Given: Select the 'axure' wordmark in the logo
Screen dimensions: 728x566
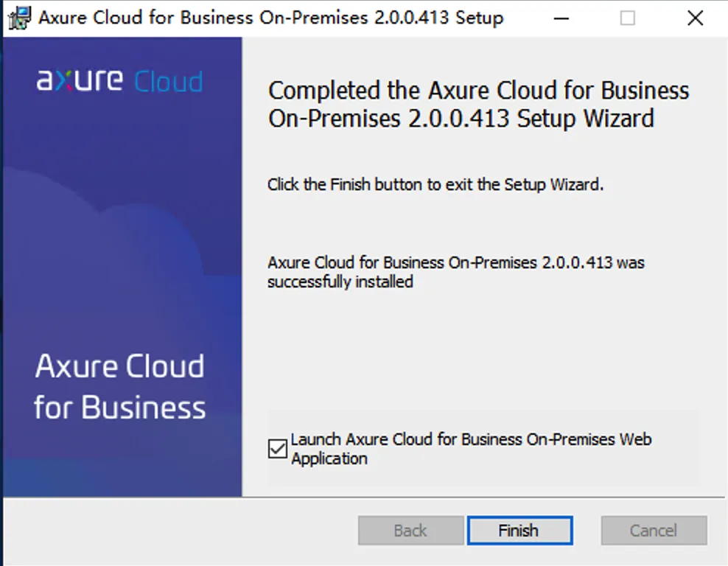Looking at the screenshot, I should coord(81,81).
